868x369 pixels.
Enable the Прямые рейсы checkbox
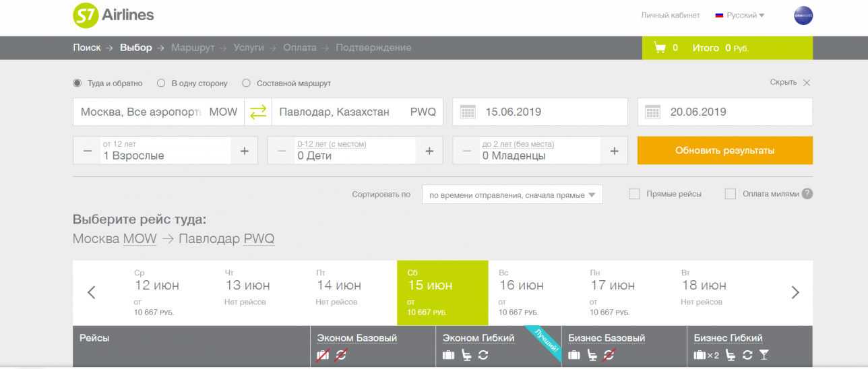click(x=634, y=194)
